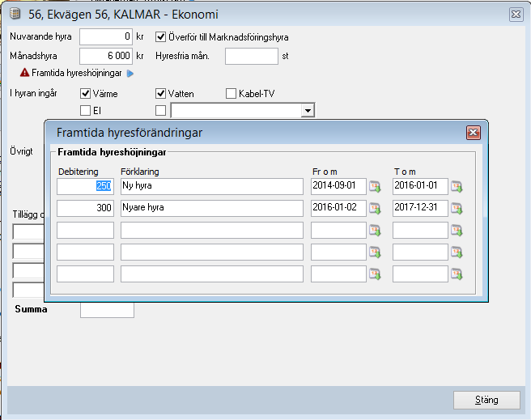Click the Förklaring field with Ny hyra
This screenshot has height=420, width=531.
pos(212,186)
